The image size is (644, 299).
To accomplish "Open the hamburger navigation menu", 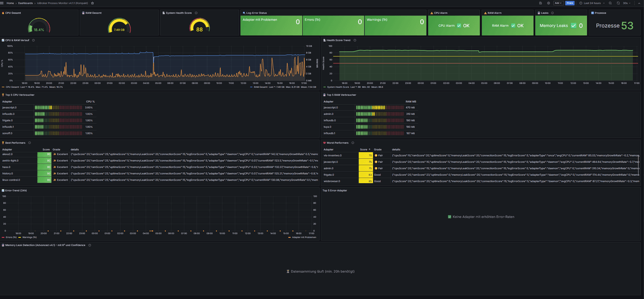I will pos(3,3).
